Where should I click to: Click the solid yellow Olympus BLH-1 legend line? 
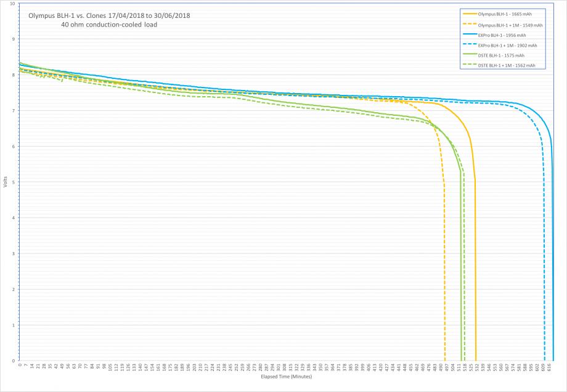[468, 15]
